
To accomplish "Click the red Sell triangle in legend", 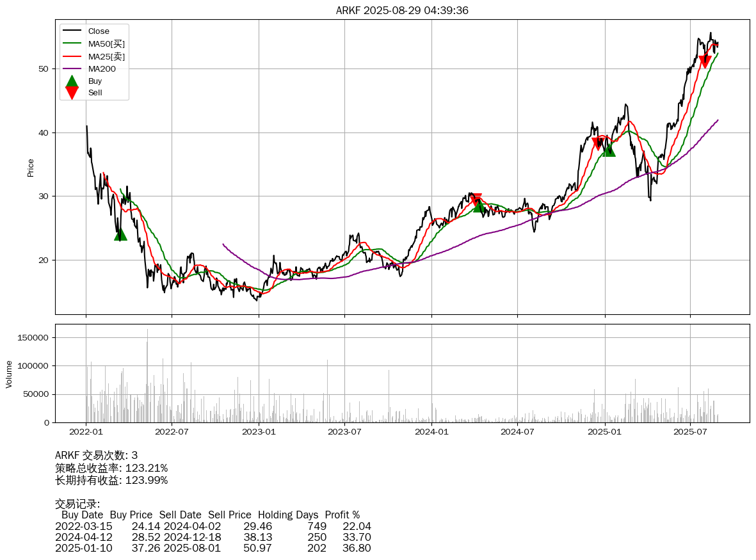I will point(72,93).
